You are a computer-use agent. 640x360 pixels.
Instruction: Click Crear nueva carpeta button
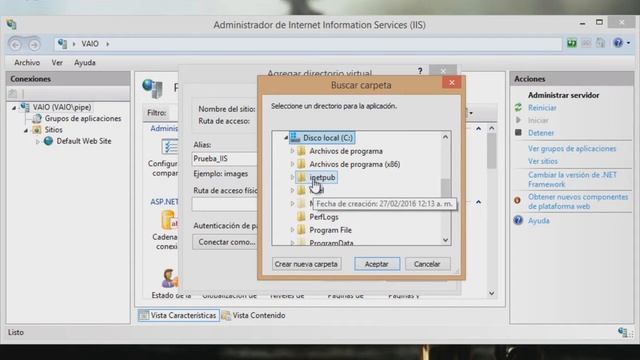tap(306, 264)
